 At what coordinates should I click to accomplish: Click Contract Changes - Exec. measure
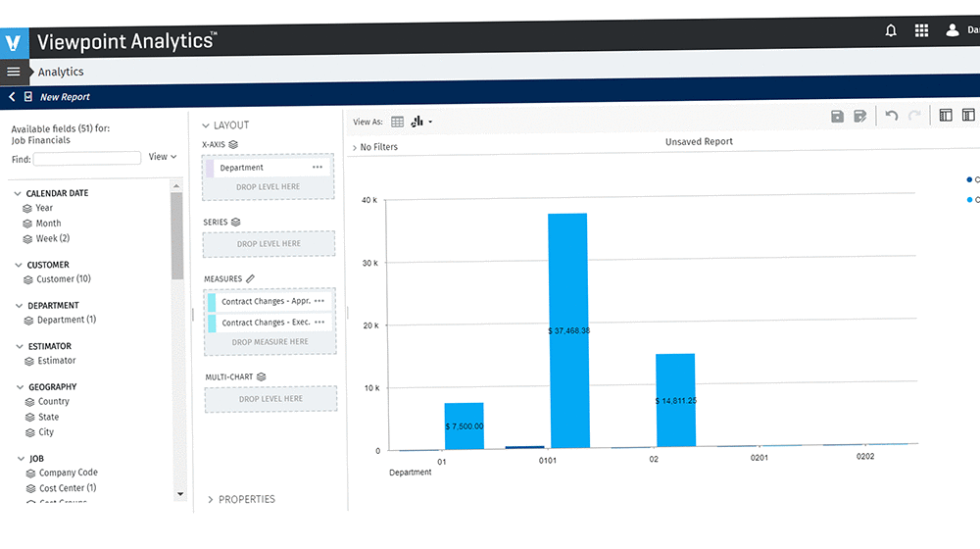(x=270, y=323)
